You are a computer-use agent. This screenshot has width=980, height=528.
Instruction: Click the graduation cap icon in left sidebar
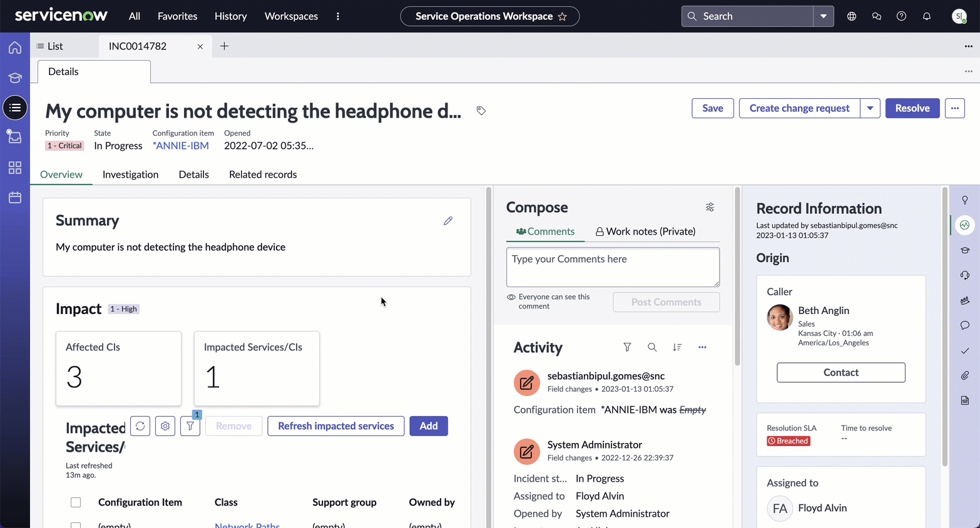coord(15,78)
